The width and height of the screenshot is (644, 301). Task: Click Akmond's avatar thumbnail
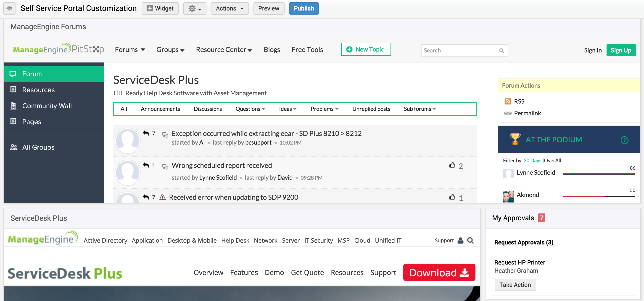(x=509, y=196)
